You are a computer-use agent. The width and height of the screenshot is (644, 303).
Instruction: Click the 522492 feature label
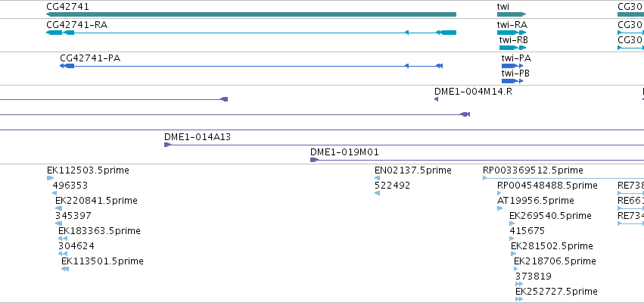point(392,186)
